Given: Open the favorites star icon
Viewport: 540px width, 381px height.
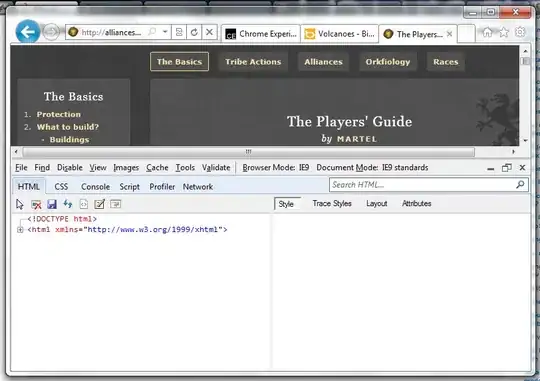Looking at the screenshot, I should tap(504, 32).
